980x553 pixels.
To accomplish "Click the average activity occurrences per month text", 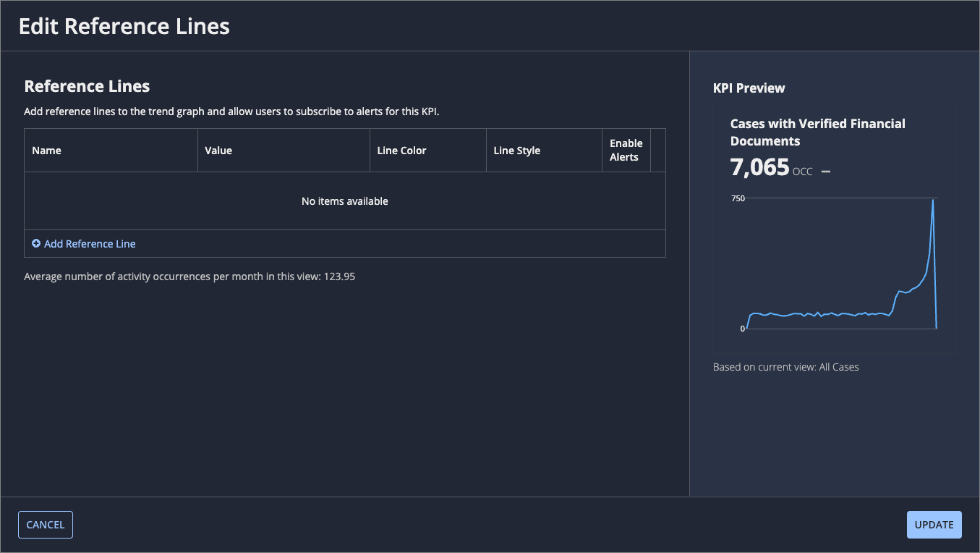I will pyautogui.click(x=189, y=276).
